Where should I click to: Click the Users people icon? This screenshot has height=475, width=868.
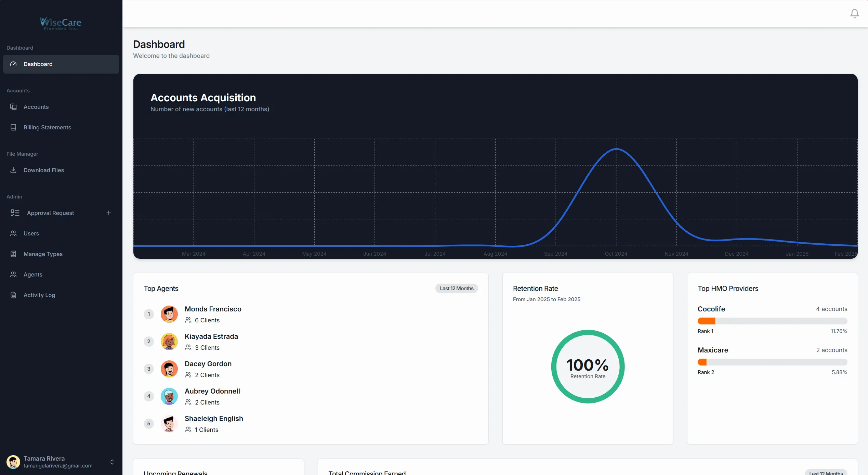(13, 233)
